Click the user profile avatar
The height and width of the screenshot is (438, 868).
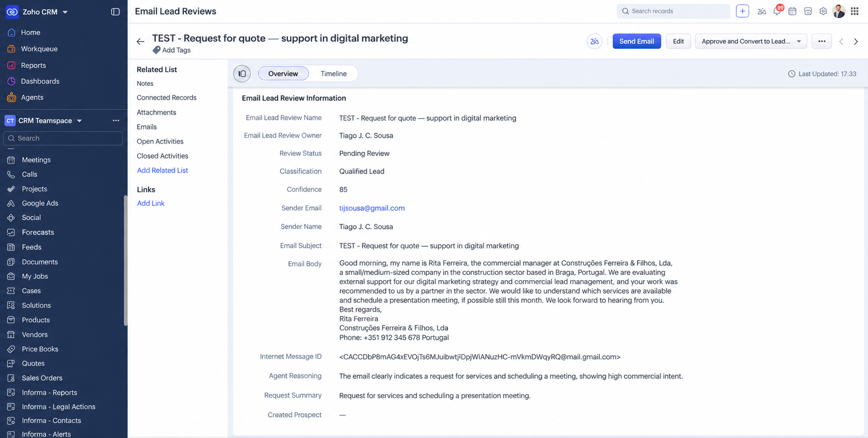[839, 11]
